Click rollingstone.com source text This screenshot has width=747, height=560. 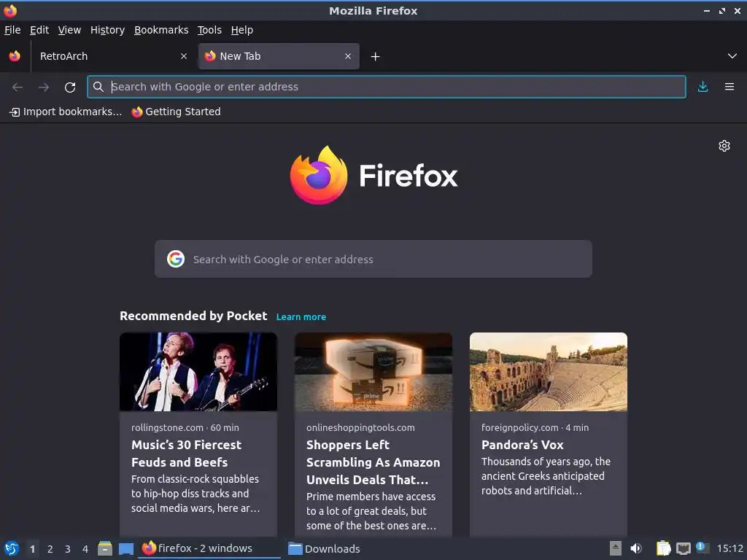coord(167,427)
